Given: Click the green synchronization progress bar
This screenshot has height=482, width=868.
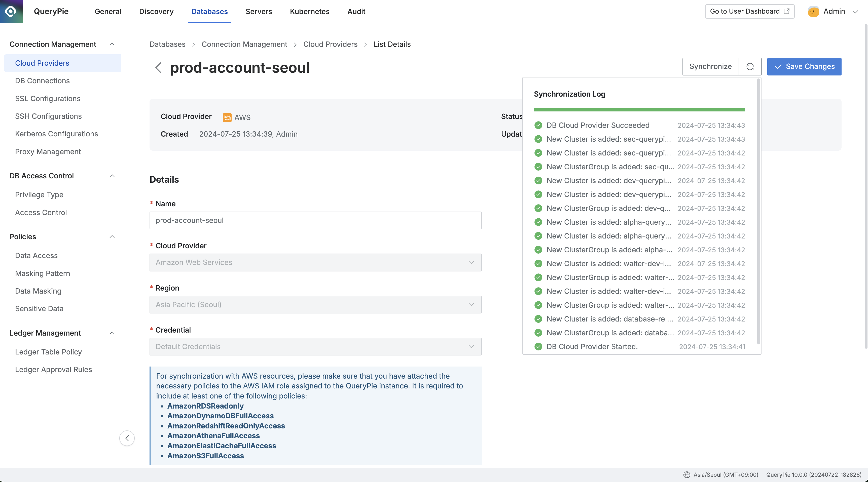Looking at the screenshot, I should click(639, 110).
